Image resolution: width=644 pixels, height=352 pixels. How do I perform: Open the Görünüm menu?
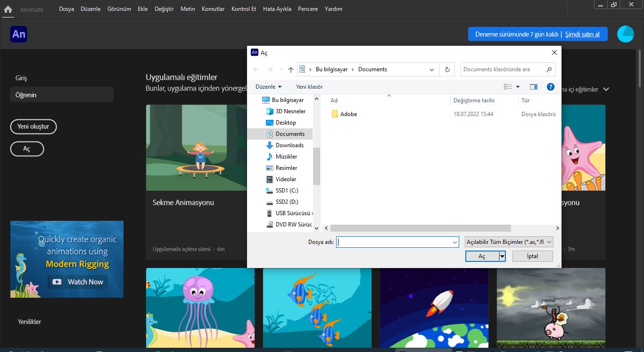coord(119,9)
